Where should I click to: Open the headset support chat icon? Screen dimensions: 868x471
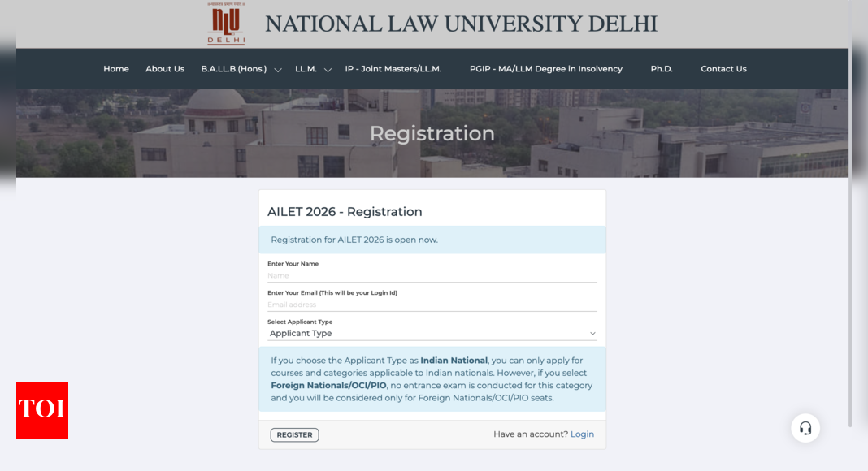click(805, 428)
